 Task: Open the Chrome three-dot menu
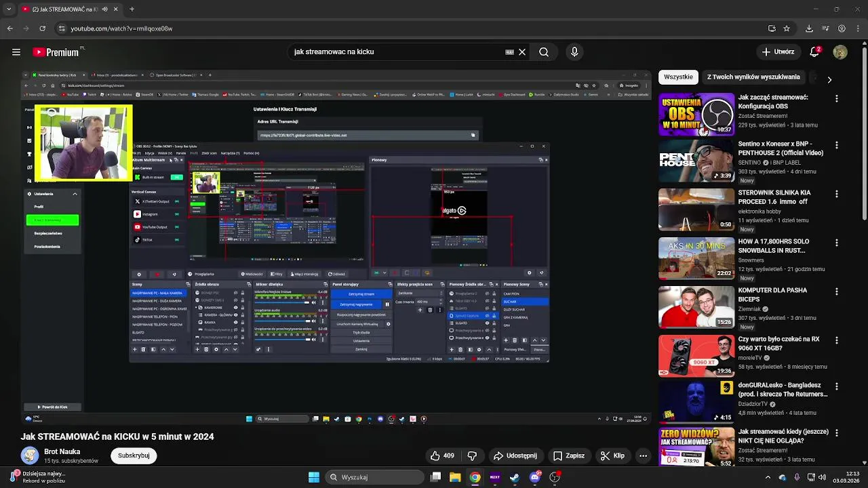(858, 28)
